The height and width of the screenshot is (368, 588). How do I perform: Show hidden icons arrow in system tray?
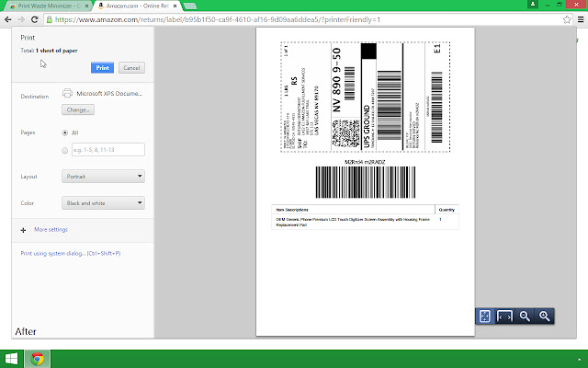point(580,360)
